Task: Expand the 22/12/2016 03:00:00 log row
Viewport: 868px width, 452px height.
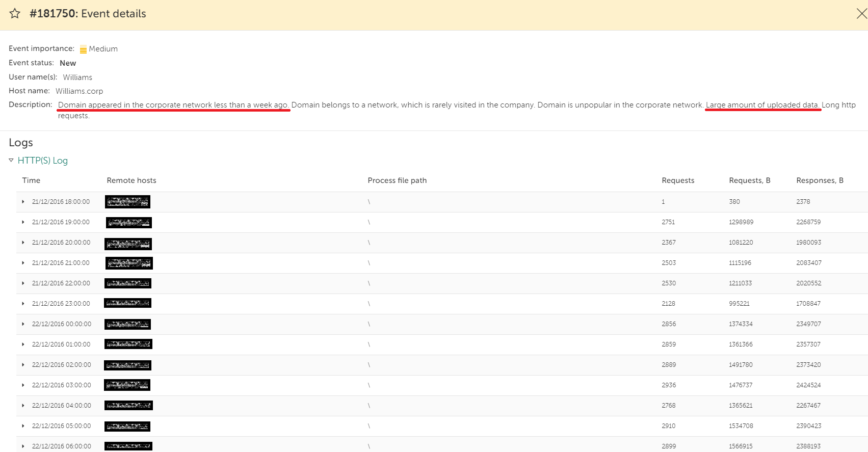Action: tap(23, 385)
